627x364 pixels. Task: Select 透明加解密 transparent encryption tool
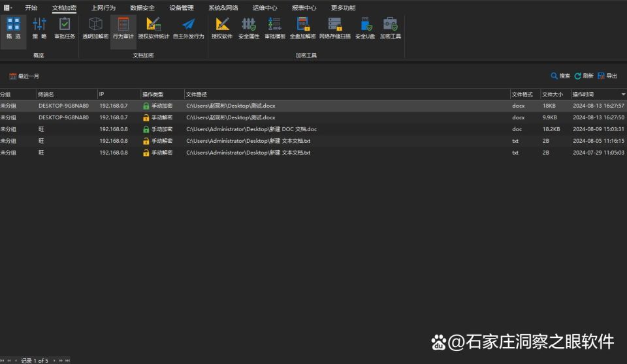click(95, 28)
